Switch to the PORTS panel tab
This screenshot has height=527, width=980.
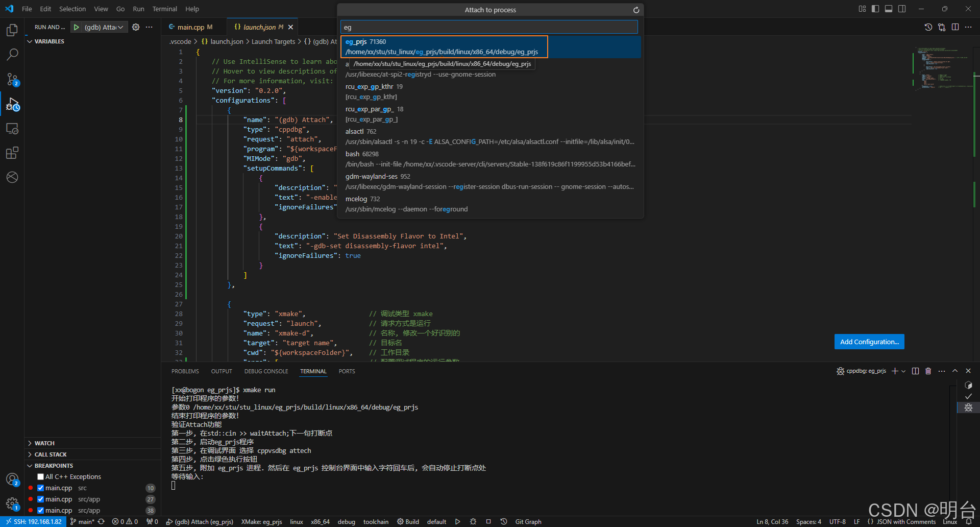pos(347,371)
